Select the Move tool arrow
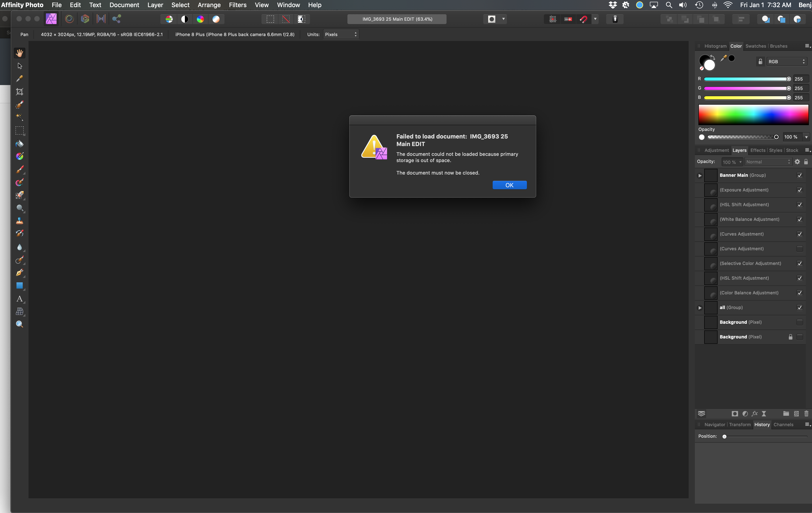Screen dimensions: 812x513 click(20, 66)
